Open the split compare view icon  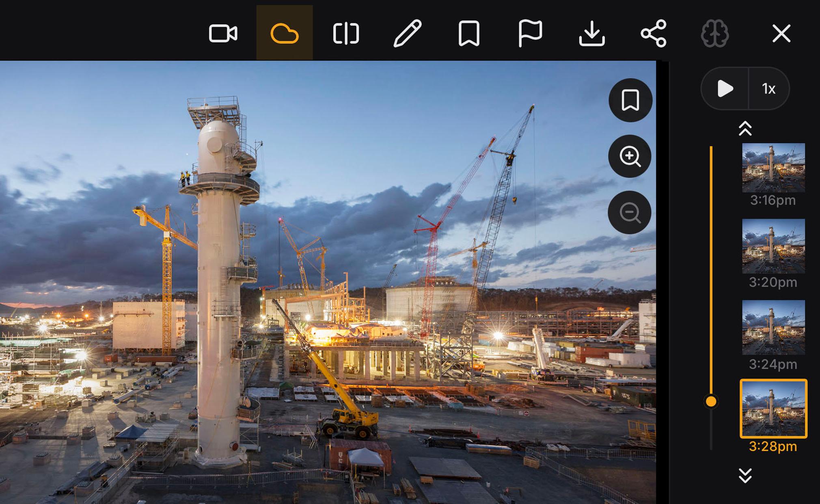[346, 33]
